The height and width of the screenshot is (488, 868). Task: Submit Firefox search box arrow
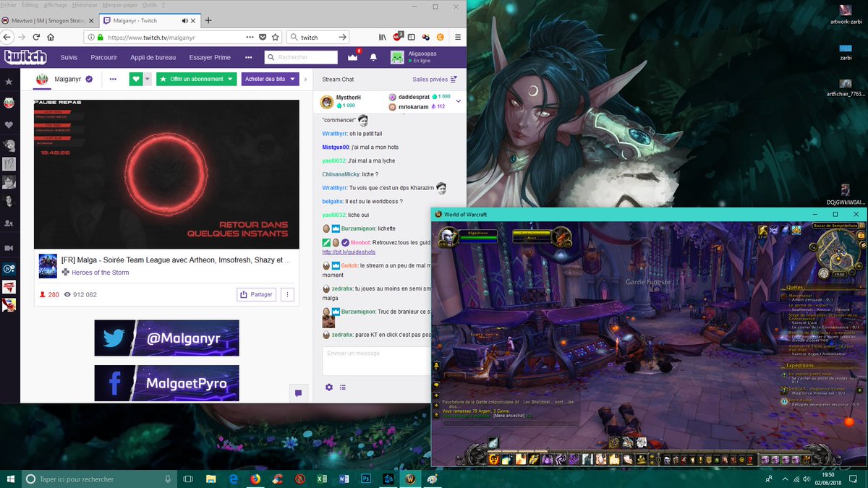coord(343,37)
